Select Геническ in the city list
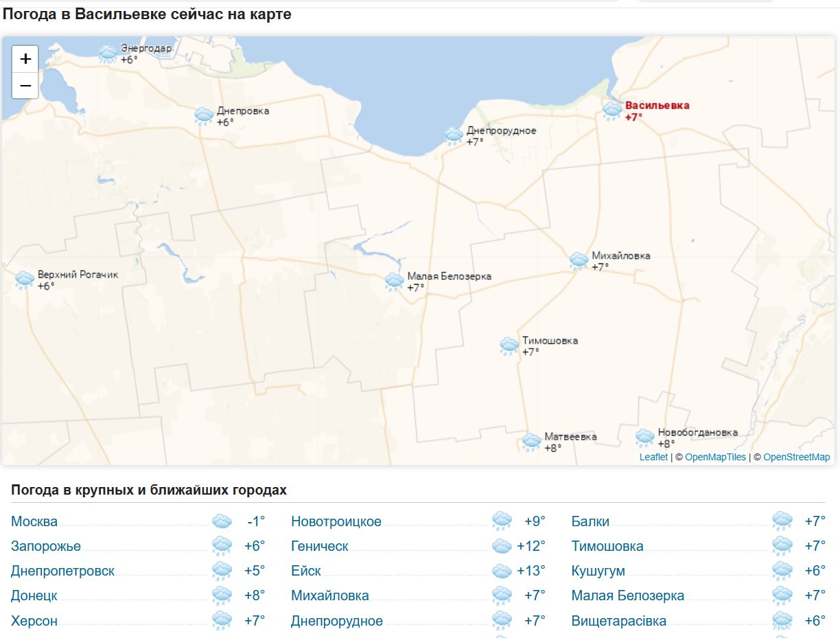Image resolution: width=840 pixels, height=638 pixels. click(x=319, y=546)
